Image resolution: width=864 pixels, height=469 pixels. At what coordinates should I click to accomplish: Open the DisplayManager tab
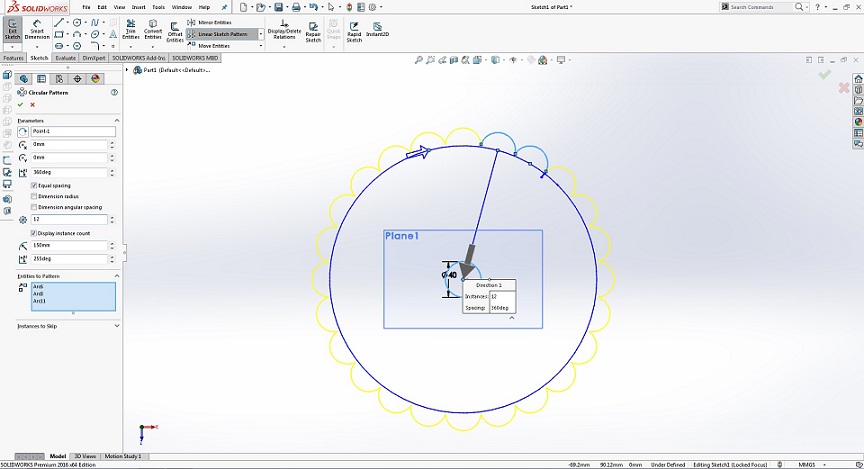coord(95,79)
